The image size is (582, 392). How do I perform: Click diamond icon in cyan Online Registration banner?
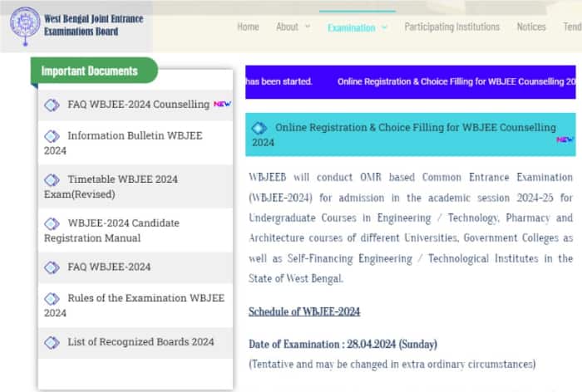click(259, 128)
